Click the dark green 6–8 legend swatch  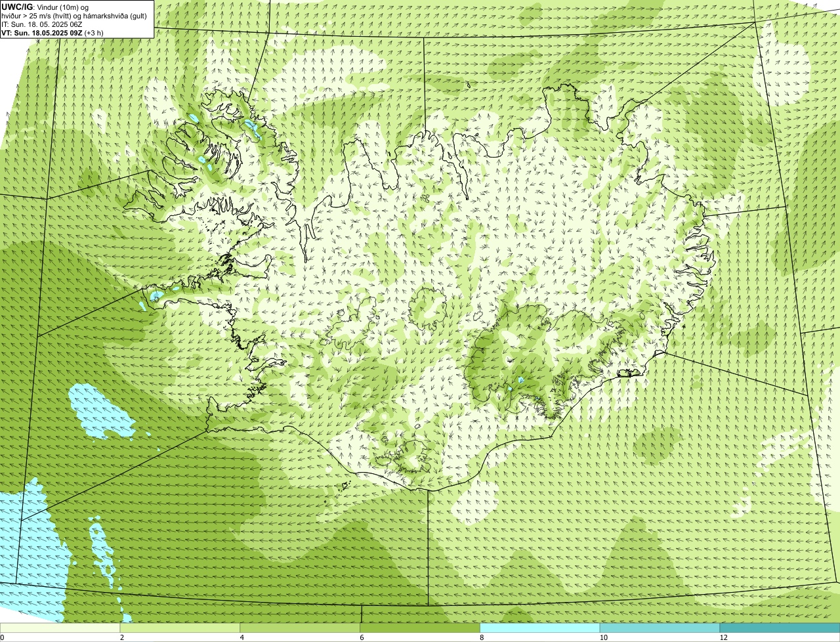[x=420, y=628]
